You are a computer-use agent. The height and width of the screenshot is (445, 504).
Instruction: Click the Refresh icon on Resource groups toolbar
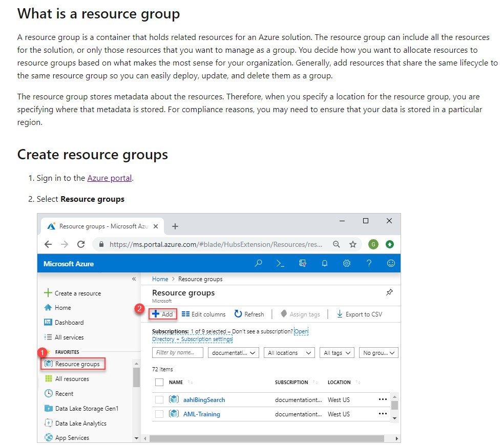[x=249, y=314]
